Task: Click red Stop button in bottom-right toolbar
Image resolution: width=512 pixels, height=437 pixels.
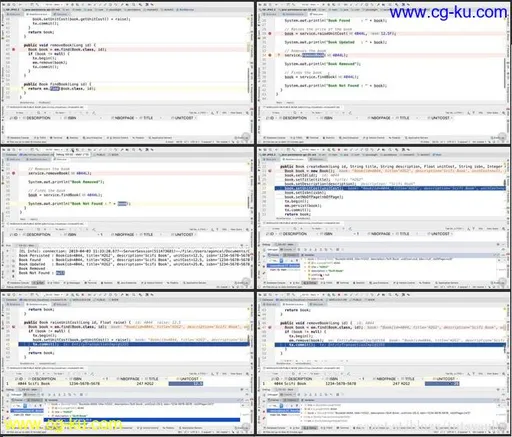Action: (x=339, y=295)
